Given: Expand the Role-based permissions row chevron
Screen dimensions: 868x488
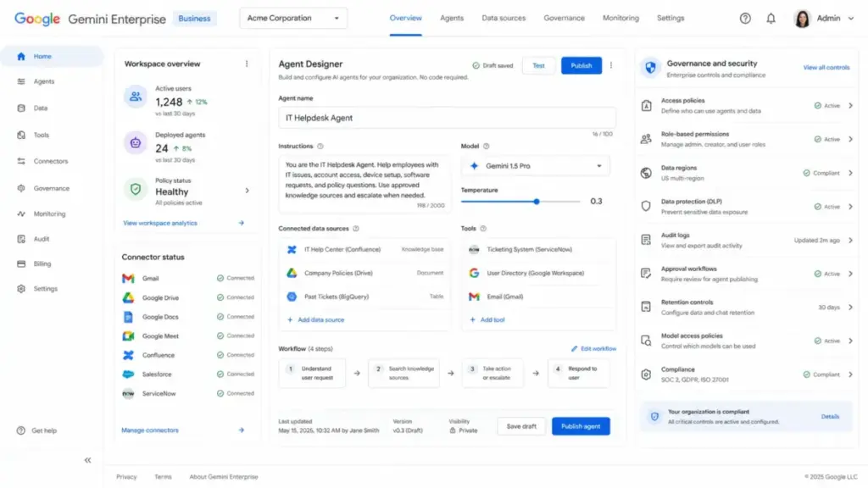Looking at the screenshot, I should (x=850, y=140).
